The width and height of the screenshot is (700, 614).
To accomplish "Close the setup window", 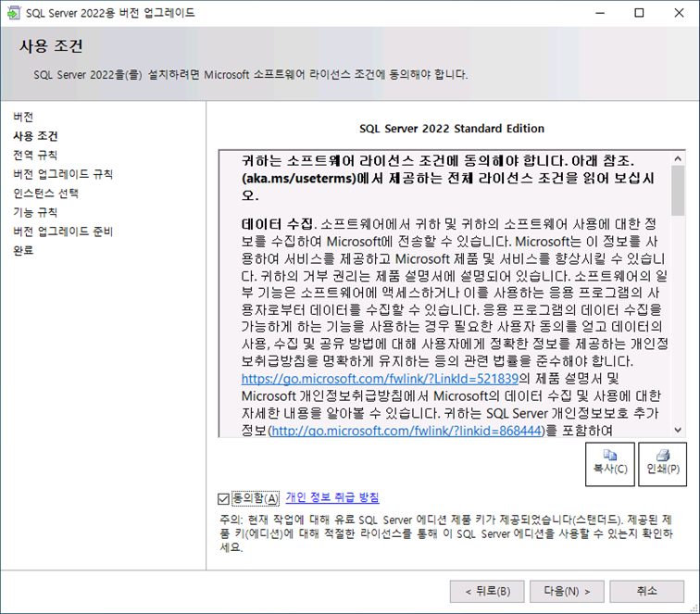I will coord(679,13).
